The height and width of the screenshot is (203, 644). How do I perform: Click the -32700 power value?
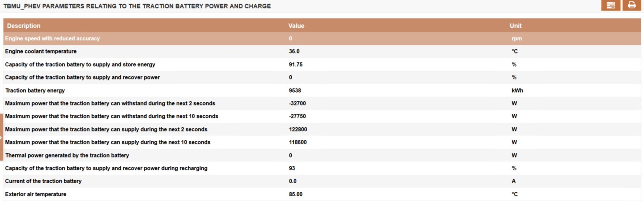coord(297,103)
